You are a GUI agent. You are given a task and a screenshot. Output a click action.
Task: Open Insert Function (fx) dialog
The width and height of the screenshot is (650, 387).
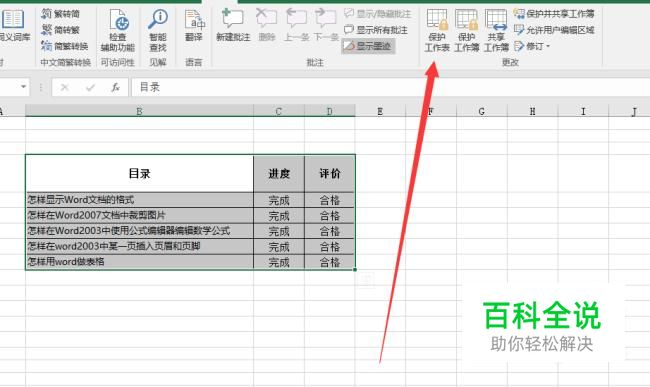[x=115, y=87]
